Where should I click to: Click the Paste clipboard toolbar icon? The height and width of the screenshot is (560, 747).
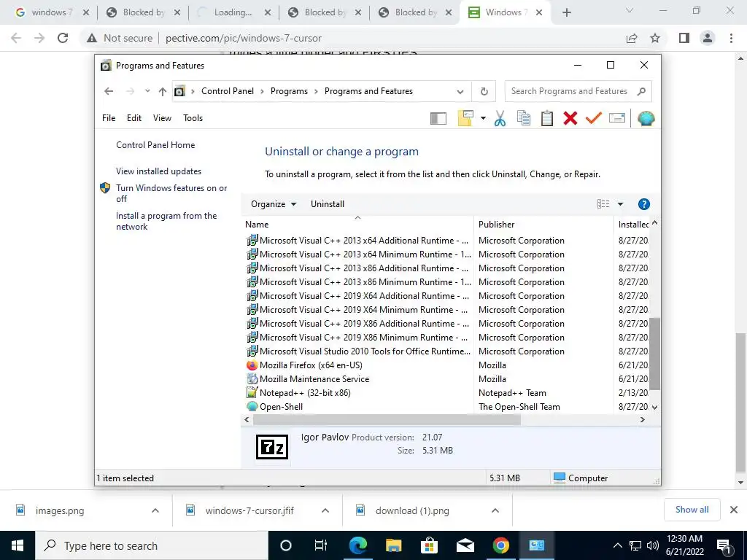[x=547, y=118]
